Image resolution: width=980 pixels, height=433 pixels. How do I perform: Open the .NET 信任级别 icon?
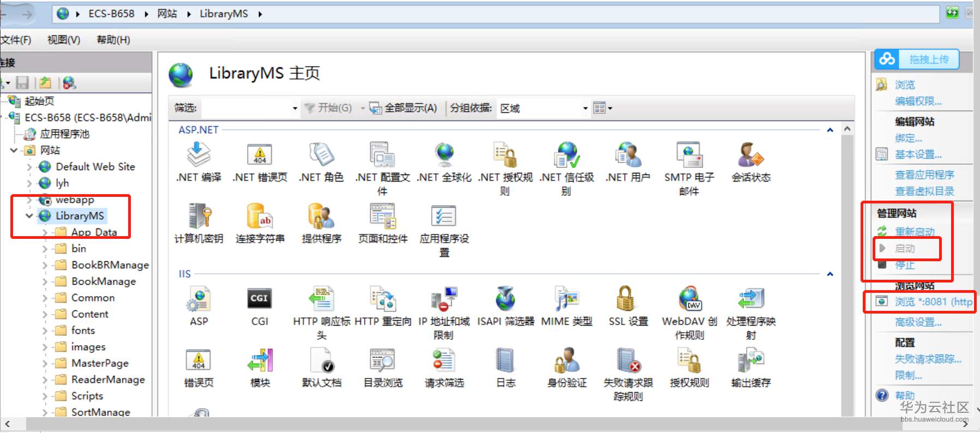click(567, 154)
